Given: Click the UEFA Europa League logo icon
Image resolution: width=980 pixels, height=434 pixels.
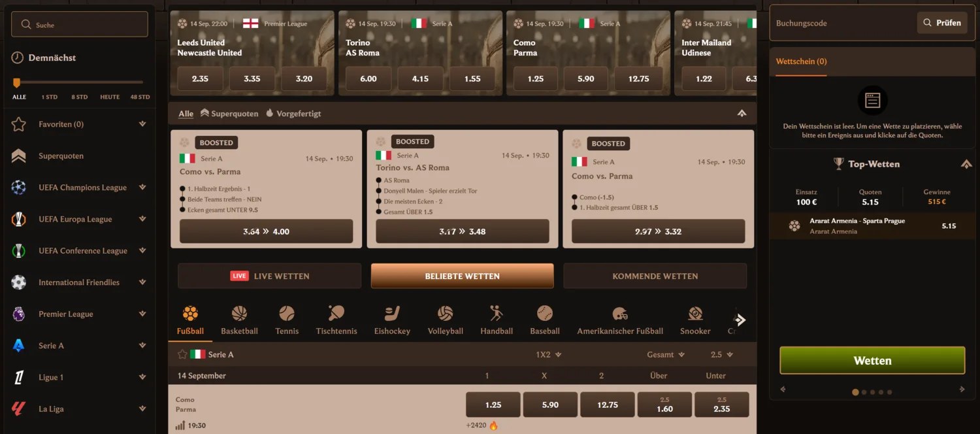Looking at the screenshot, I should [x=19, y=219].
